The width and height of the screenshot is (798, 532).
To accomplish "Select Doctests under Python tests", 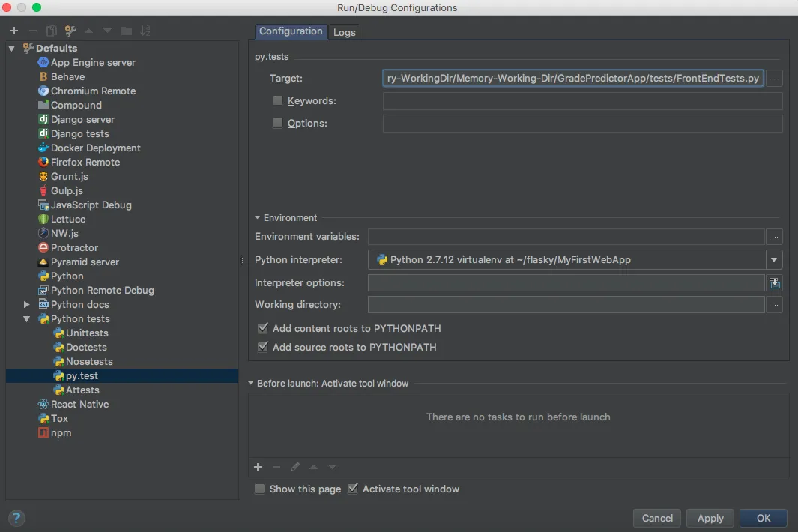I will click(86, 348).
